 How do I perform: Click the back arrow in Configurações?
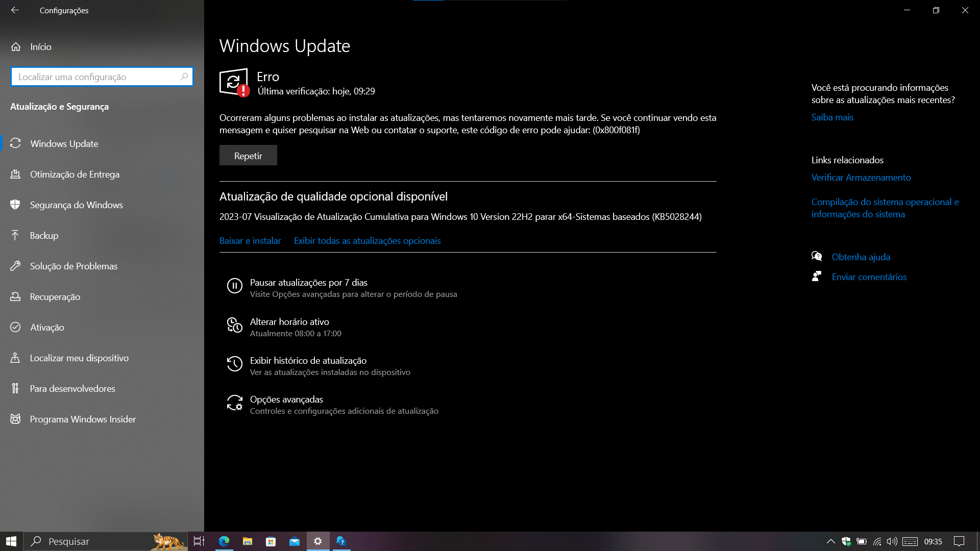coord(15,10)
